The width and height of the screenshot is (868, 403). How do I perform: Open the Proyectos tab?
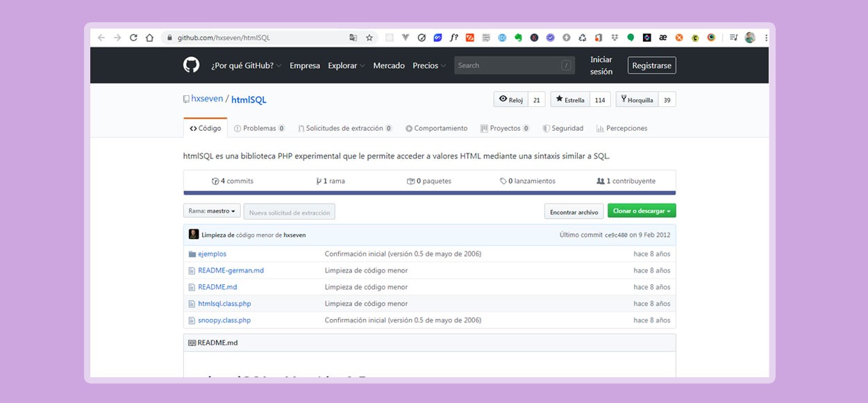506,128
